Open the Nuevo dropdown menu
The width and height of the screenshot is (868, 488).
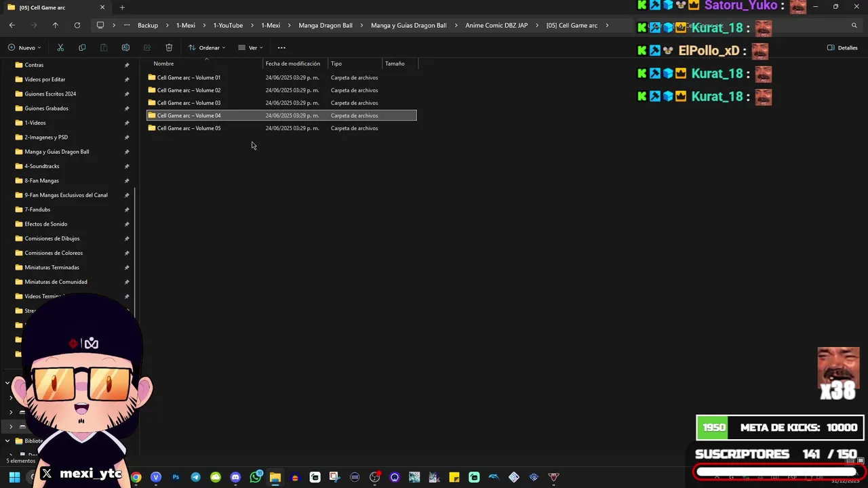point(24,47)
